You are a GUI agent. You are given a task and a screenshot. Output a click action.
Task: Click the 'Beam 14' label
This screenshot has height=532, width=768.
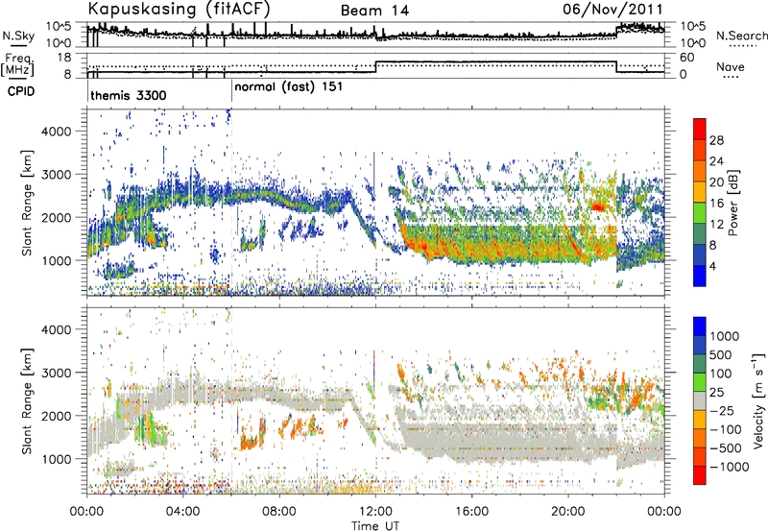(374, 11)
